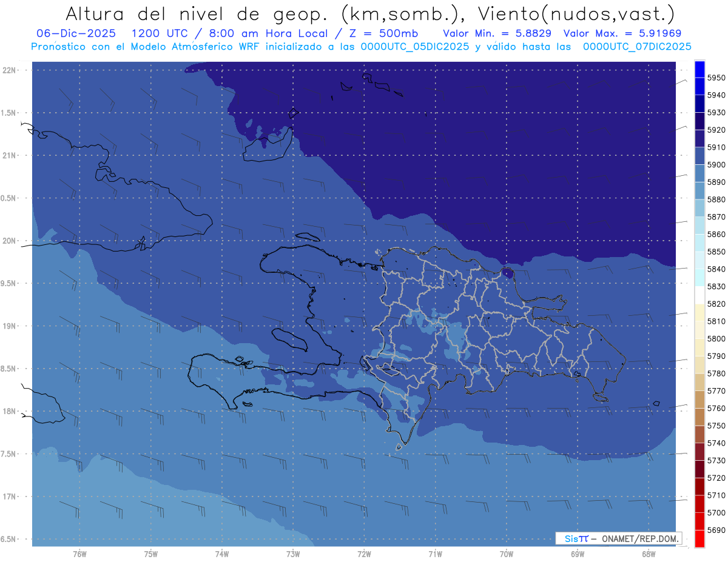Image resolution: width=728 pixels, height=562 pixels.
Task: Click the '21N' latitude label
Action: [10, 155]
